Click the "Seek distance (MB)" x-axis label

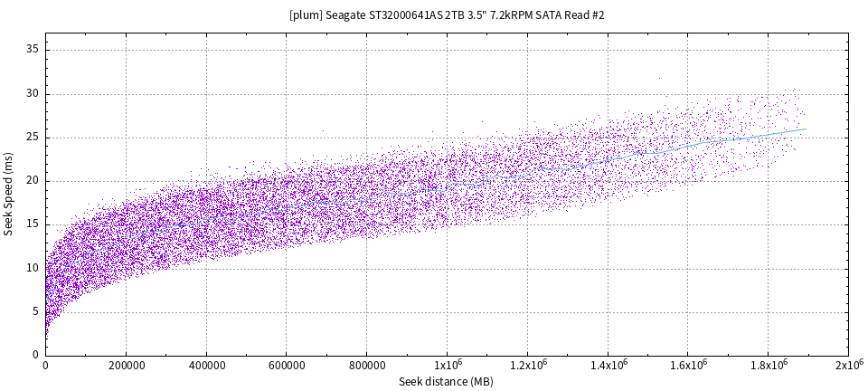(x=446, y=382)
